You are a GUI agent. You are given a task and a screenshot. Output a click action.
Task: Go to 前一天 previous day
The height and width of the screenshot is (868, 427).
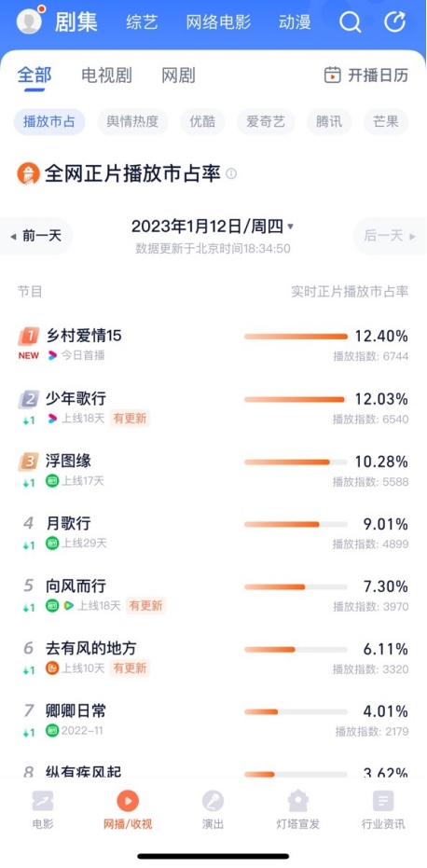point(36,236)
